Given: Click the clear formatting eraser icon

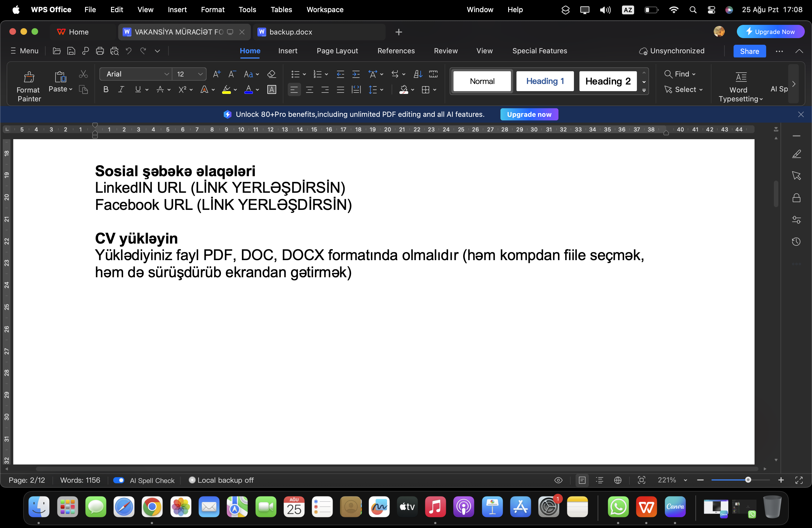Looking at the screenshot, I should tap(271, 74).
